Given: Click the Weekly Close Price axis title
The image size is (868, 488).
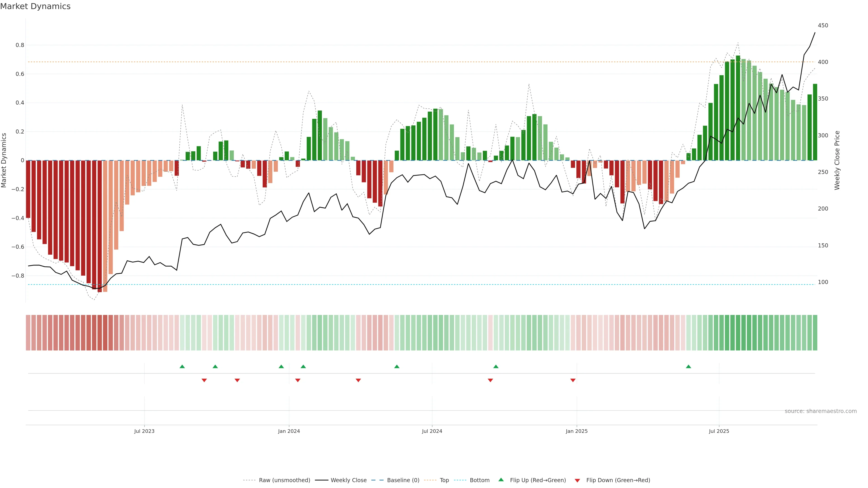Looking at the screenshot, I should pos(837,160).
